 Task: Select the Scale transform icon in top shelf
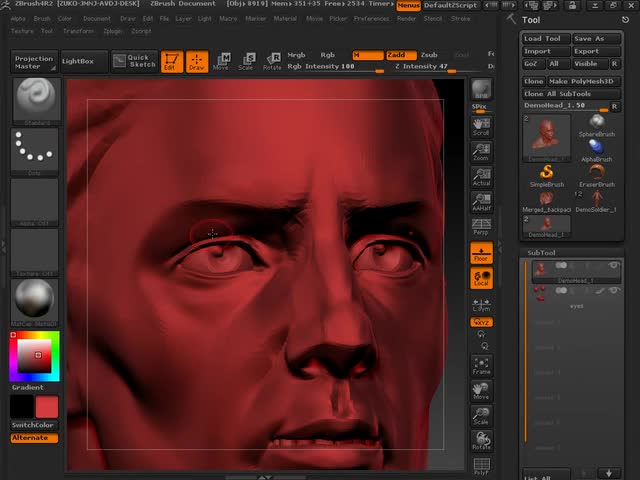coord(247,62)
